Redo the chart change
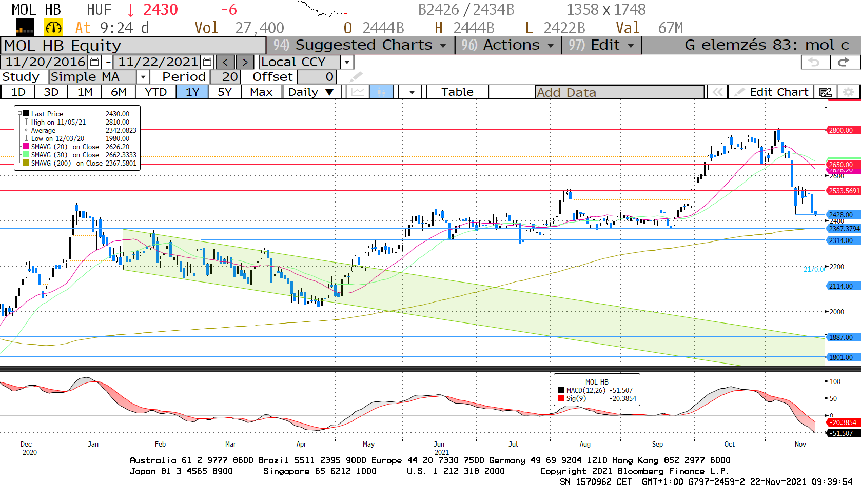This screenshot has width=861, height=504. pyautogui.click(x=844, y=62)
